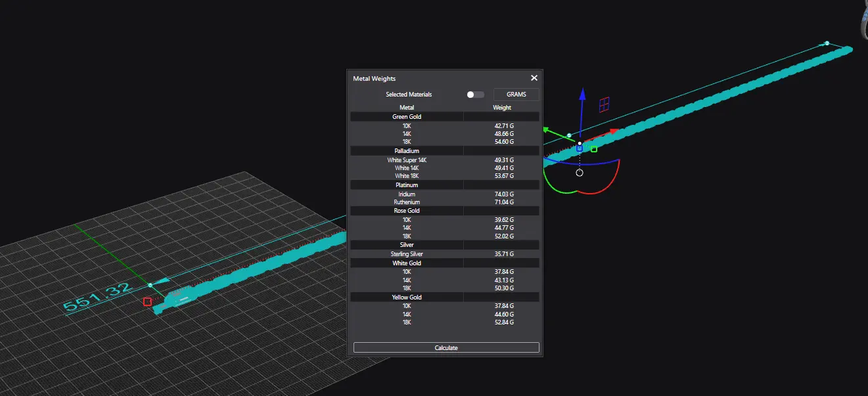Select the Palladium group row
The height and width of the screenshot is (396, 868).
[445, 151]
